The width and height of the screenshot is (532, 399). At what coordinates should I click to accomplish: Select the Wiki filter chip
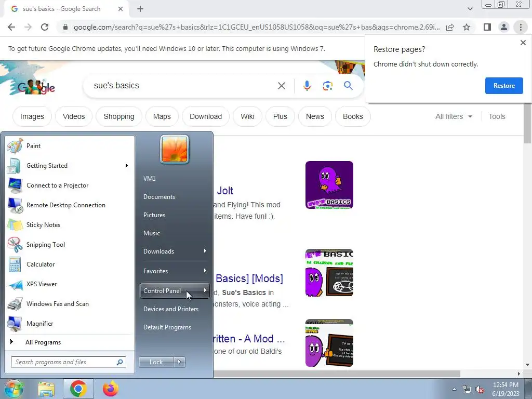pyautogui.click(x=247, y=116)
